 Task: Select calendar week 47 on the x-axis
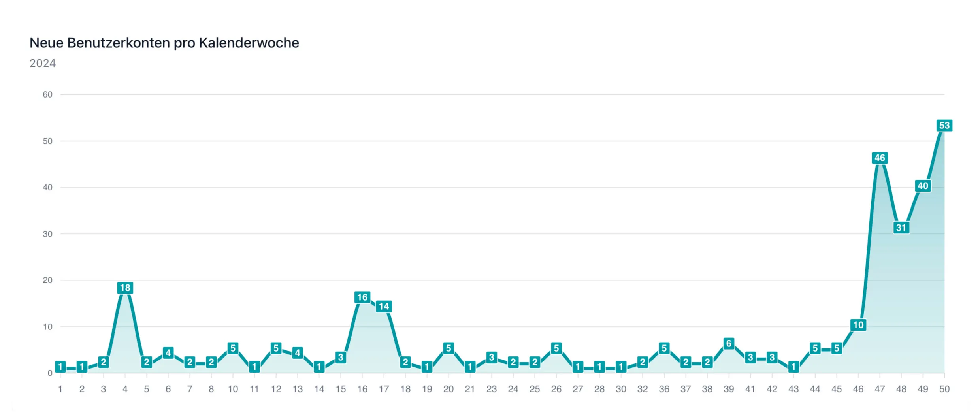coord(880,389)
